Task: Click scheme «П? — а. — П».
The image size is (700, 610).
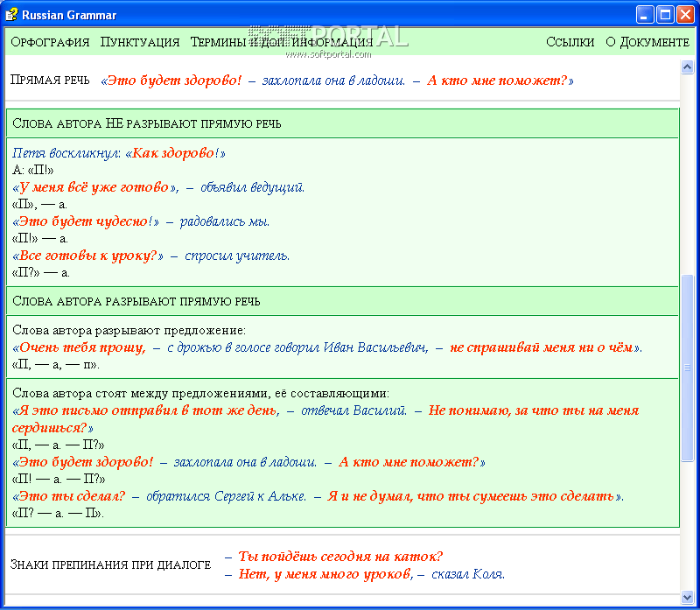Action: click(x=58, y=513)
